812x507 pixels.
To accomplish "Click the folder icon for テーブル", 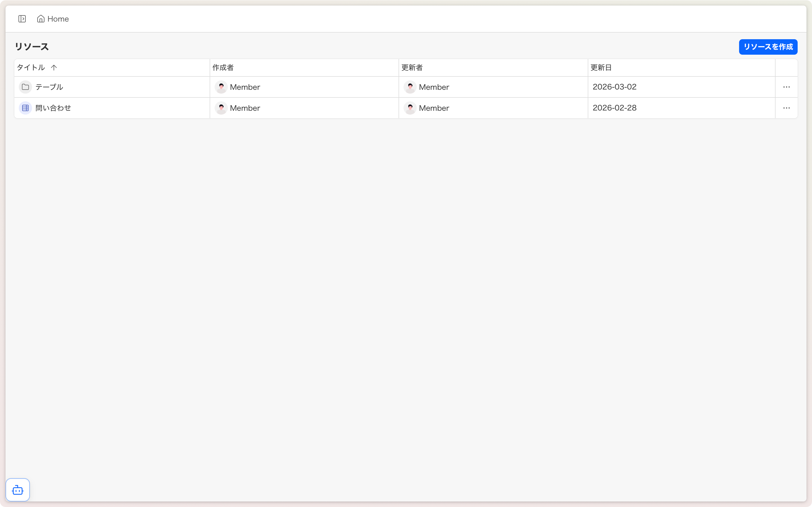I will pos(25,87).
